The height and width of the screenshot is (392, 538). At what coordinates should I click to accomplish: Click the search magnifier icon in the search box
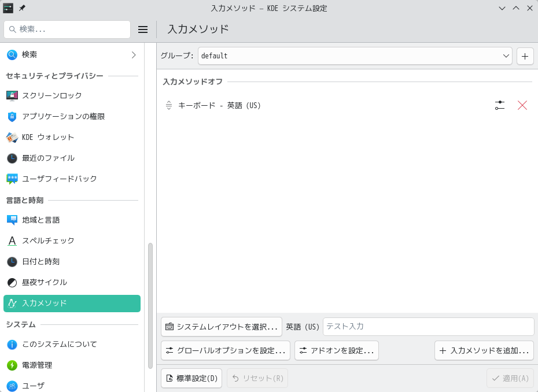12,29
